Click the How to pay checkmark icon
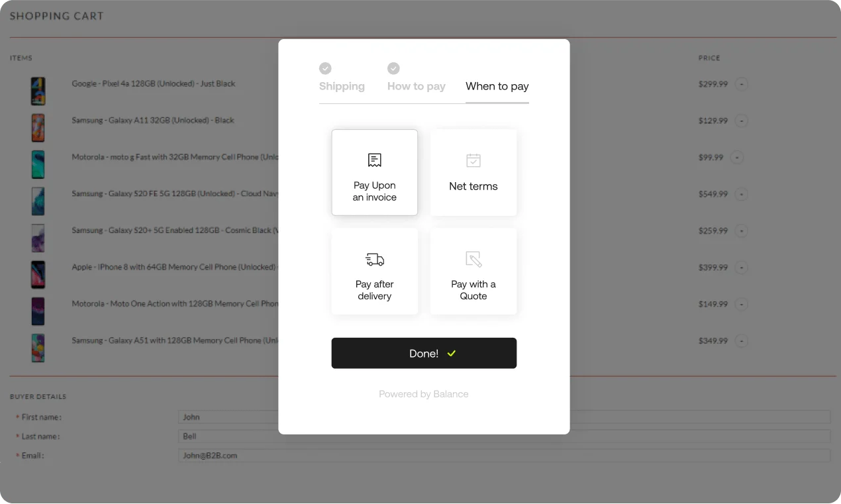The width and height of the screenshot is (841, 504). [x=393, y=68]
